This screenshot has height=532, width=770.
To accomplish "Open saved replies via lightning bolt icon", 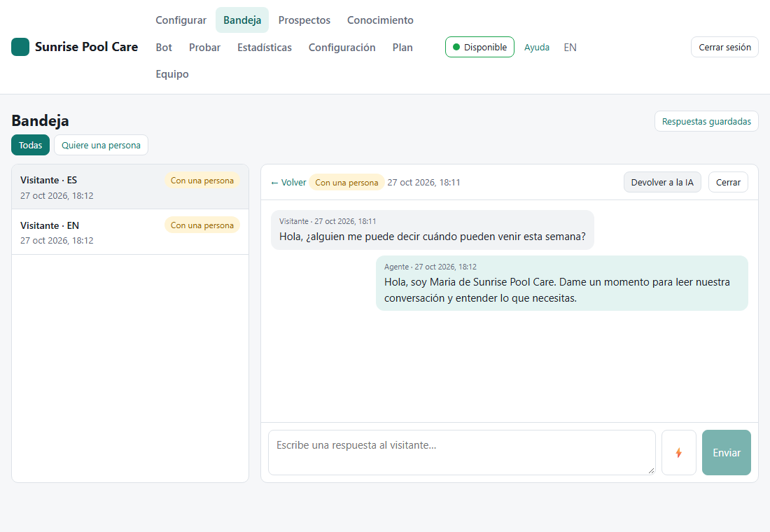I will 679,452.
